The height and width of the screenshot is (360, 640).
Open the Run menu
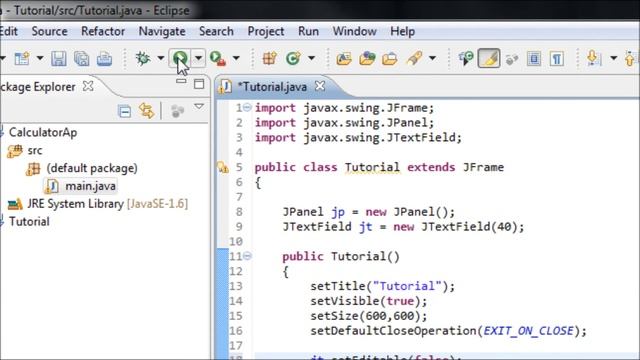pyautogui.click(x=309, y=31)
